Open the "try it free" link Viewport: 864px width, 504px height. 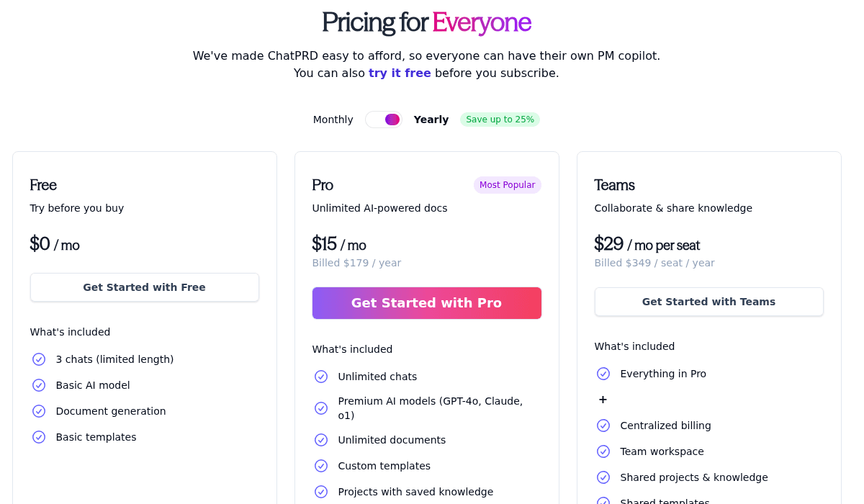[x=400, y=73]
